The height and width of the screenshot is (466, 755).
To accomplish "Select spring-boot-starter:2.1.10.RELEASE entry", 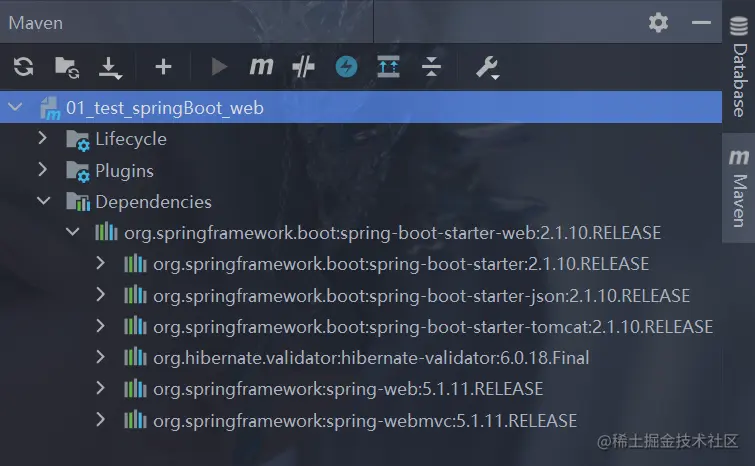I will pyautogui.click(x=401, y=264).
